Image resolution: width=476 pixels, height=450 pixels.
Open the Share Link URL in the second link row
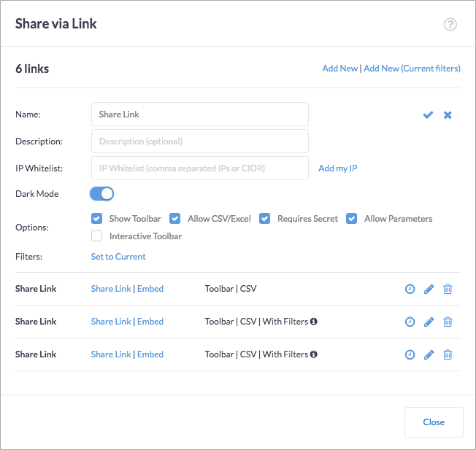point(111,322)
